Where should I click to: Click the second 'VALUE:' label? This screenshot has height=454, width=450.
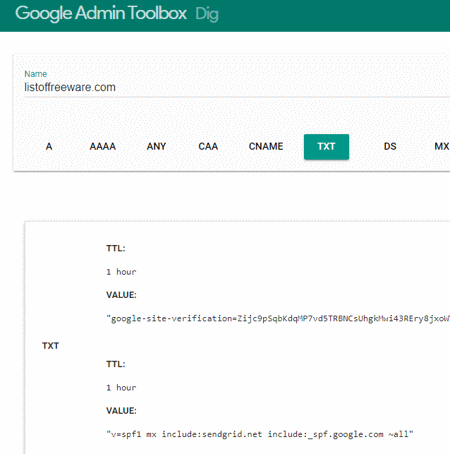(x=121, y=411)
